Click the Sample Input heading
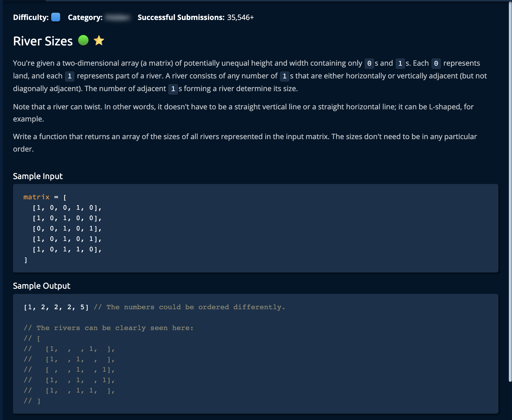This screenshot has height=420, width=512. click(38, 176)
